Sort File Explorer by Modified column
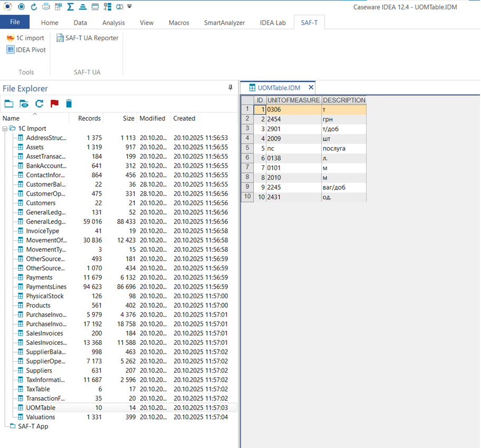481x448 pixels. click(152, 118)
